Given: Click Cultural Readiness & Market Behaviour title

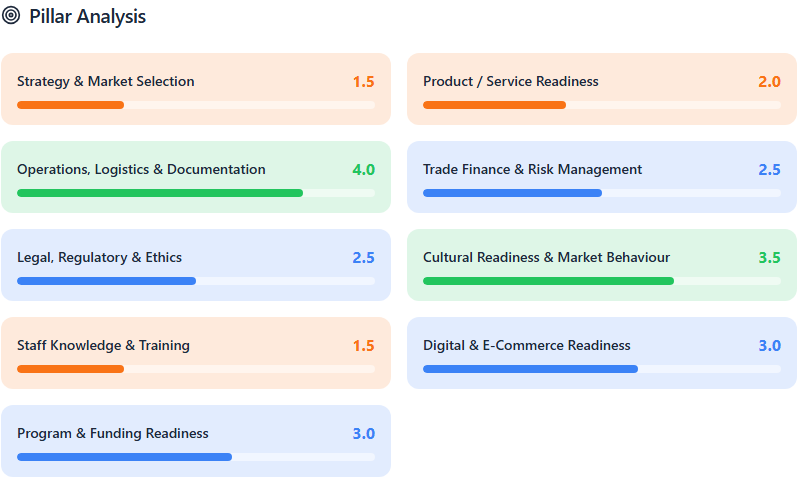Looking at the screenshot, I should point(546,257).
